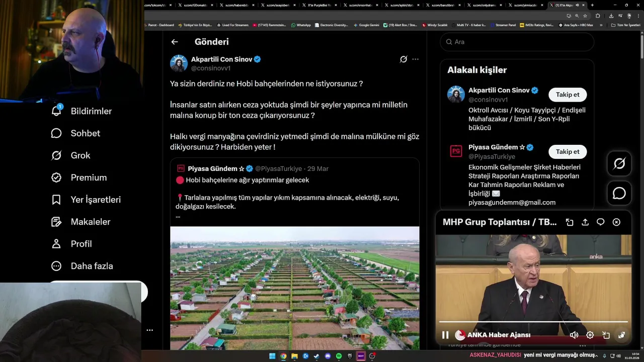Go back with Gönderi arrow
Screen dimensions: 644x362
click(x=174, y=42)
